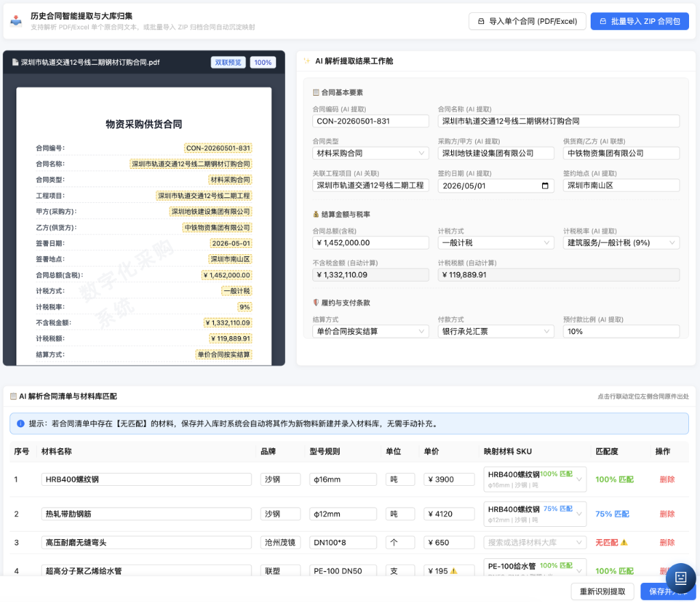
Task: Edit the 采购方/甲方 field
Action: point(496,153)
